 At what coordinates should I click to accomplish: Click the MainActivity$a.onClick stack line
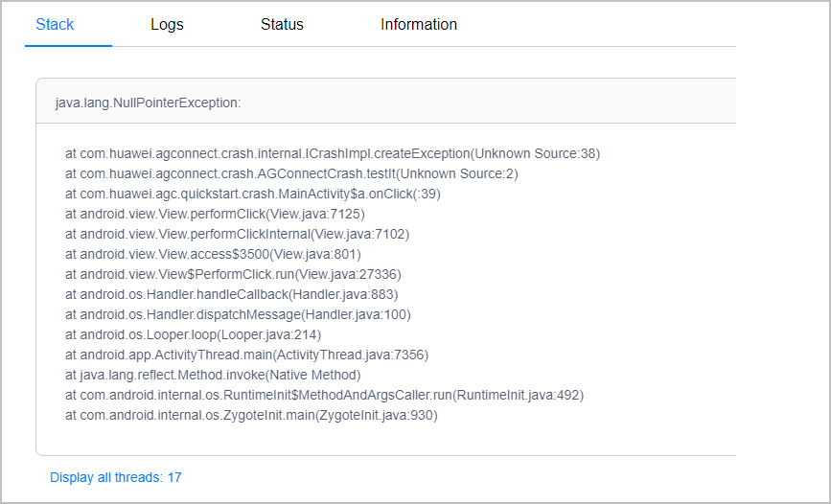pos(253,194)
